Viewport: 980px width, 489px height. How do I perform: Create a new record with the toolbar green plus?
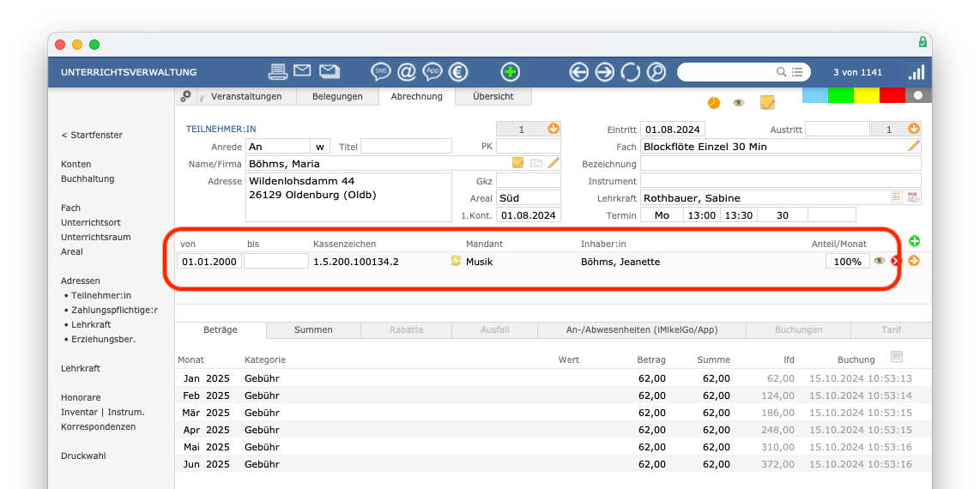point(511,72)
